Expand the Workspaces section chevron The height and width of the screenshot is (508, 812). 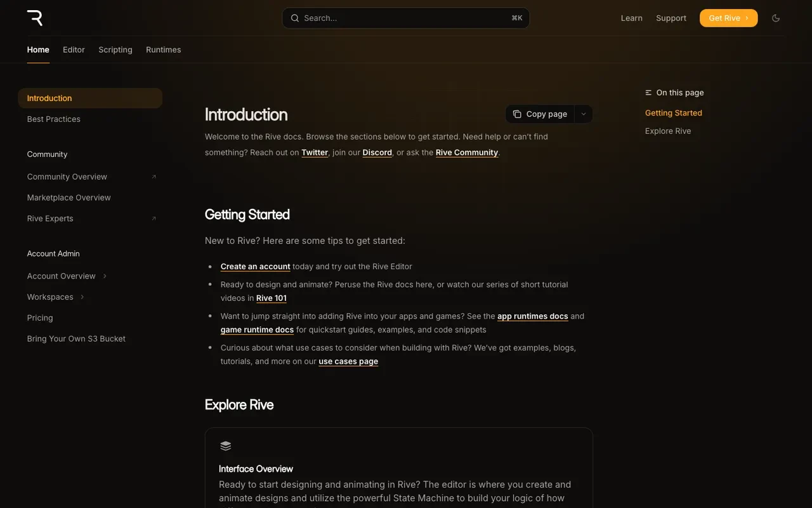[82, 297]
